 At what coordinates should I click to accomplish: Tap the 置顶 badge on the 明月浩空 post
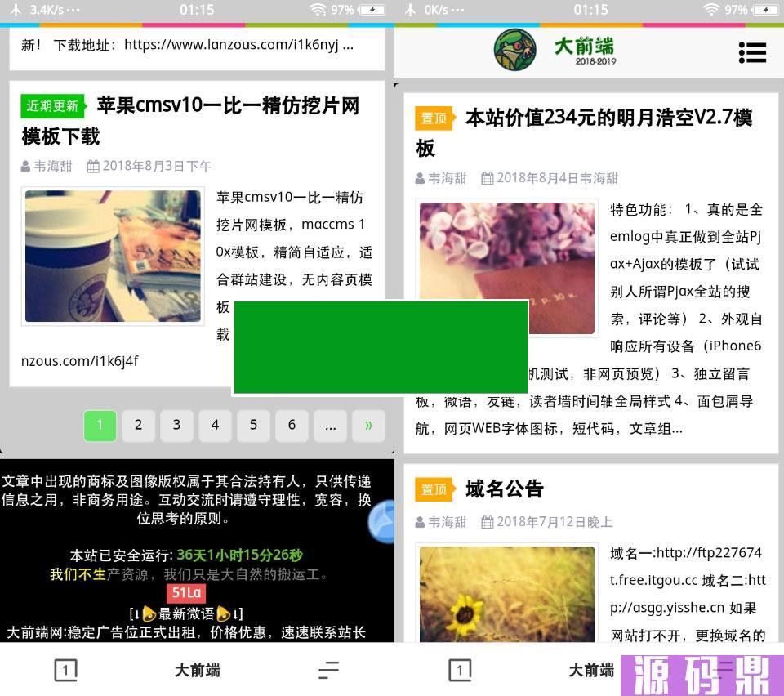[435, 118]
